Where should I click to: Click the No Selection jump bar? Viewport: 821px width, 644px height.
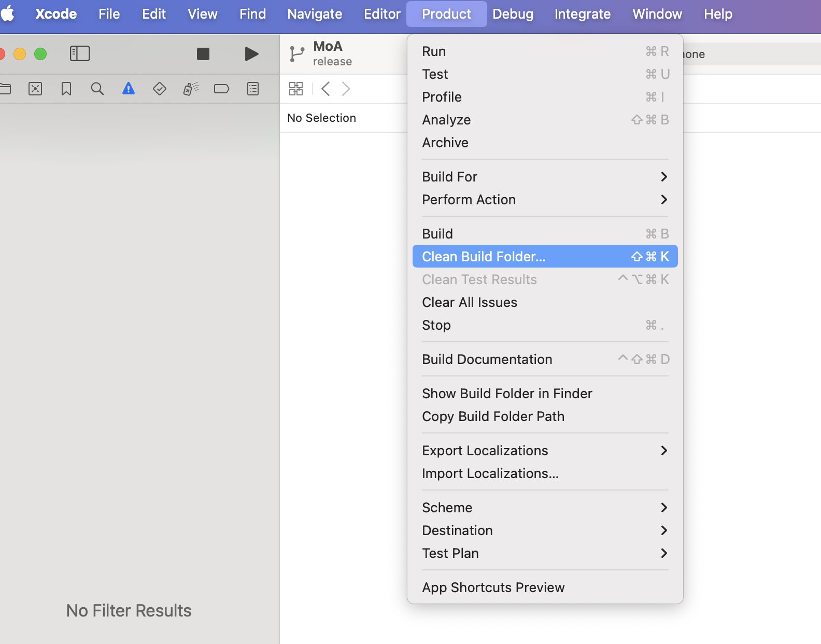click(321, 118)
